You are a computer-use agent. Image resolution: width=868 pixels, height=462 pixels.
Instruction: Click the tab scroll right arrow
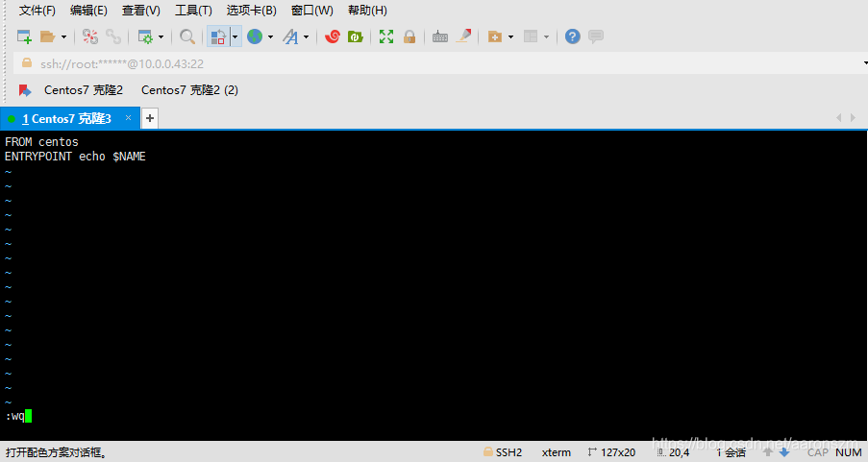tap(853, 118)
